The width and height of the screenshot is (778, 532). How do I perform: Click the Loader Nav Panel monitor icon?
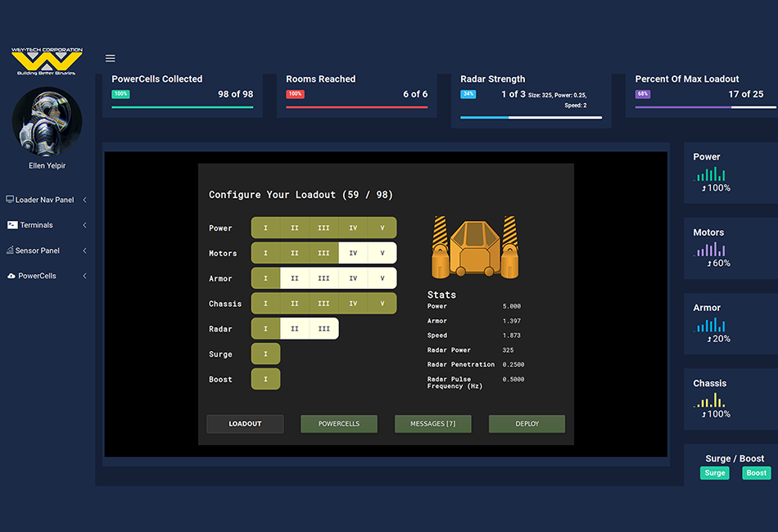point(10,200)
